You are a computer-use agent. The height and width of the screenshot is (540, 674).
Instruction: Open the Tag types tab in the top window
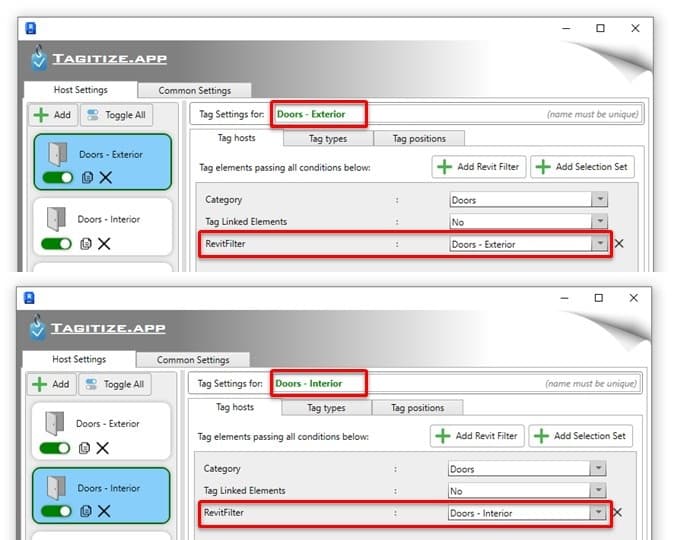(328, 138)
